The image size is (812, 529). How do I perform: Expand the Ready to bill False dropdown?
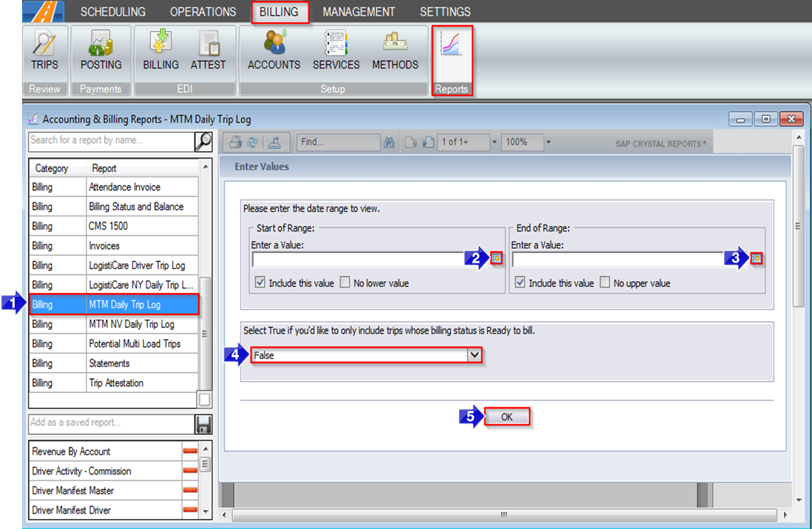click(474, 356)
